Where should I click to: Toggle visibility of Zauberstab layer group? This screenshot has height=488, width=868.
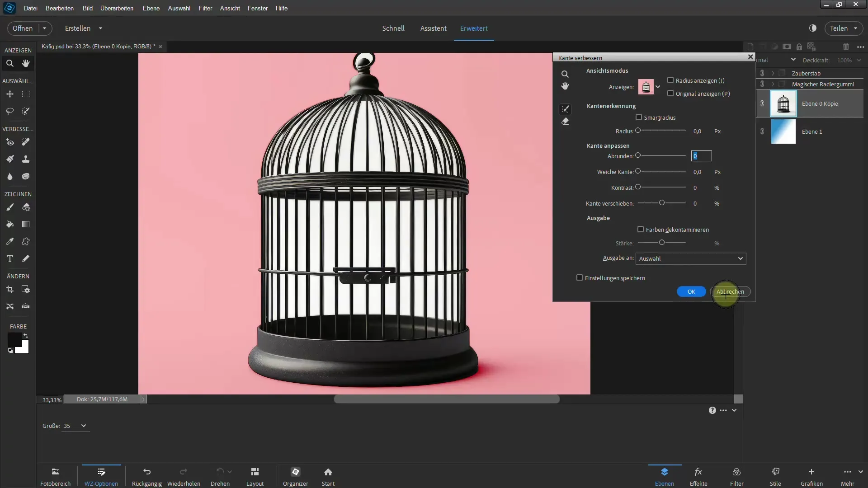tap(762, 73)
